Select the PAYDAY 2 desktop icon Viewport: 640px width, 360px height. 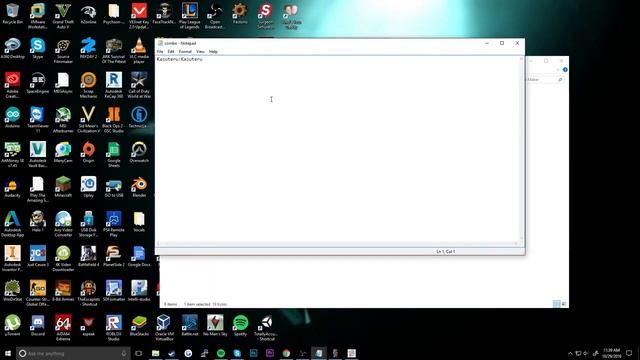[x=88, y=48]
